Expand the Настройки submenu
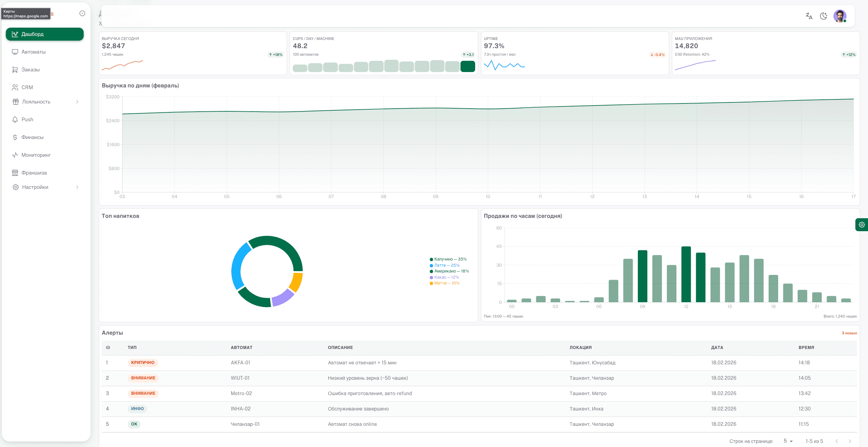Viewport: 868px width, 447px height. coord(77,187)
